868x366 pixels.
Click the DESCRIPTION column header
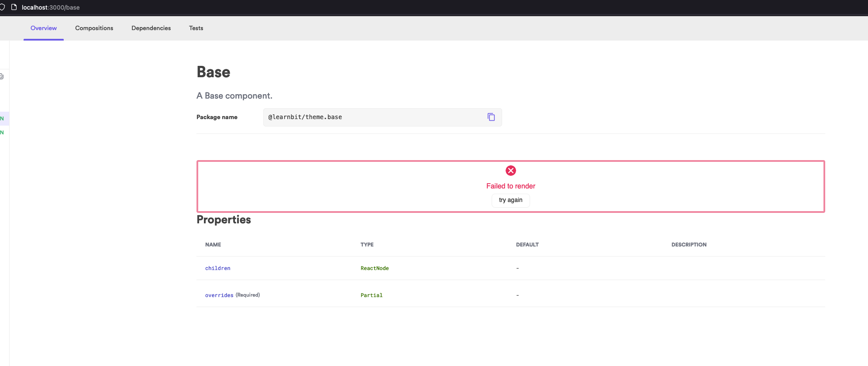(x=689, y=245)
